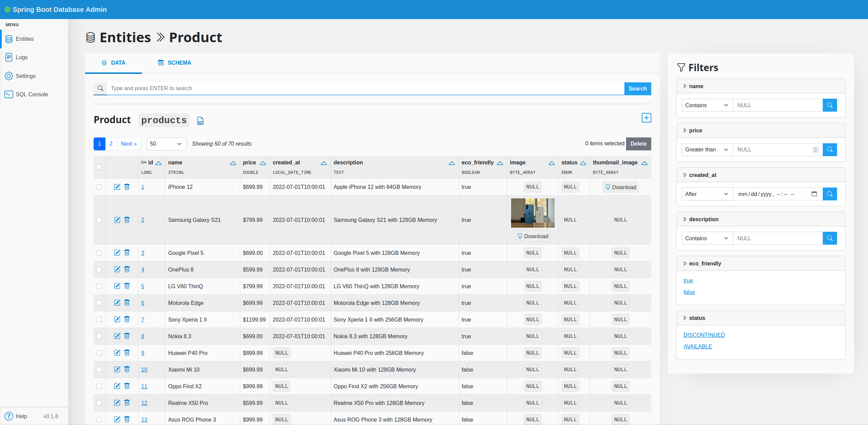868x425 pixels.
Task: Check the row checkbox for Google Pixel 5
Action: coord(99,253)
